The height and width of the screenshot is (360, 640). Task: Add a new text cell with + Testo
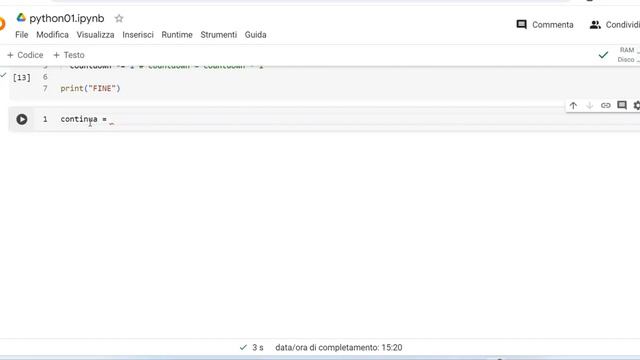69,55
